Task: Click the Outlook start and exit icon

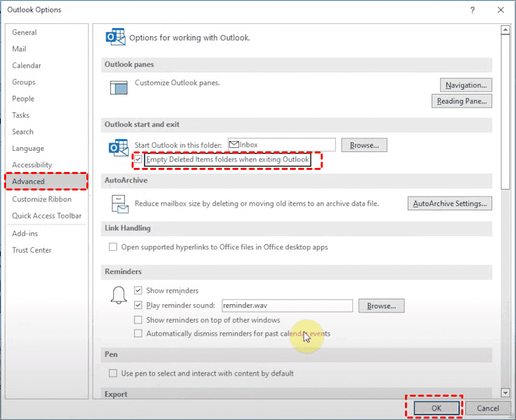Action: [119, 147]
